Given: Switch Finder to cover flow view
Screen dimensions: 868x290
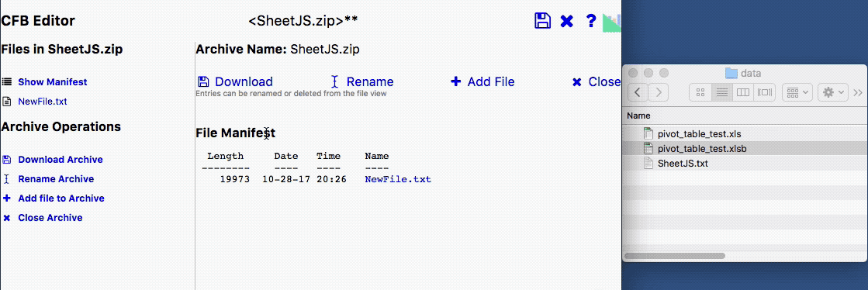Looking at the screenshot, I should [x=765, y=92].
